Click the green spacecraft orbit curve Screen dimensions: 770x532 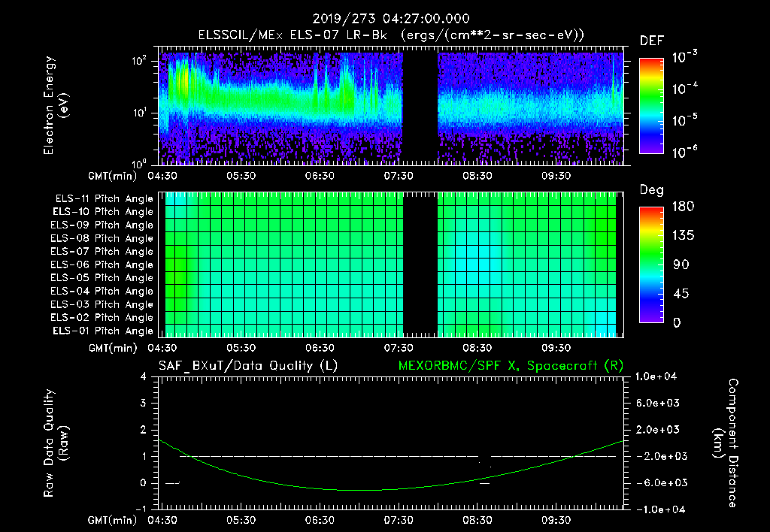coord(359,490)
